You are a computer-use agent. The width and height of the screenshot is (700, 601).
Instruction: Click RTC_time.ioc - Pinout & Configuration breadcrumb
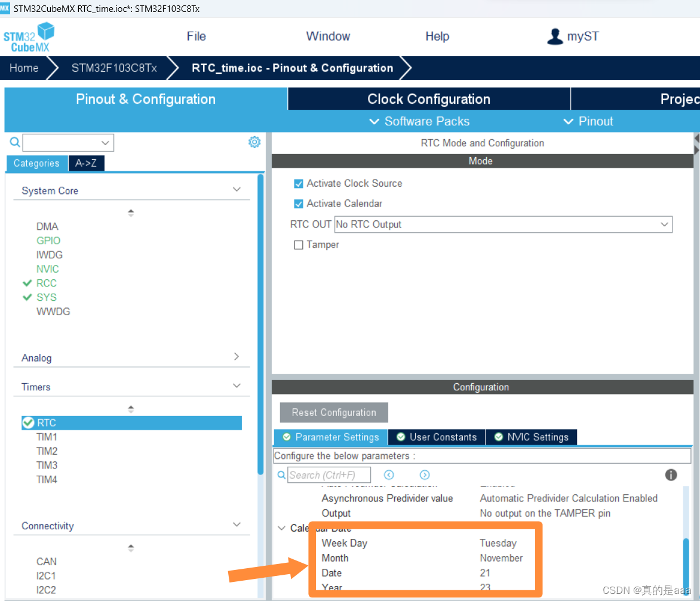293,68
